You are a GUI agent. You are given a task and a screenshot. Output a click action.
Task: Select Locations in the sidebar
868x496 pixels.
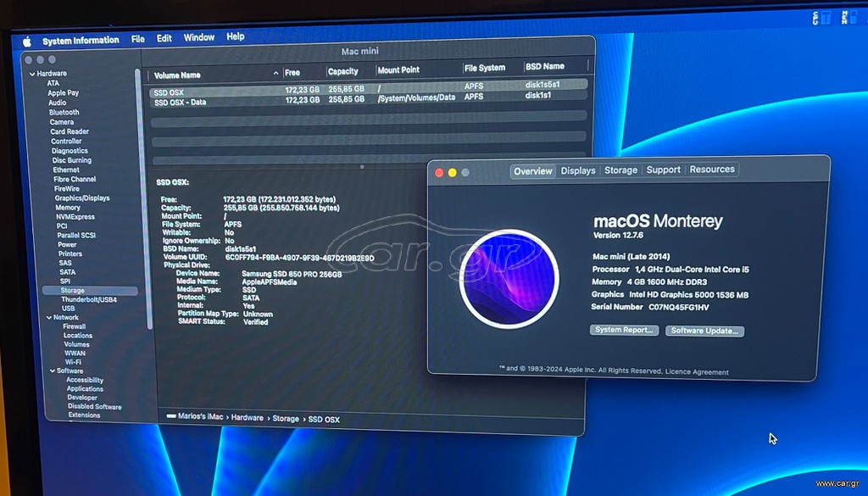pos(78,336)
